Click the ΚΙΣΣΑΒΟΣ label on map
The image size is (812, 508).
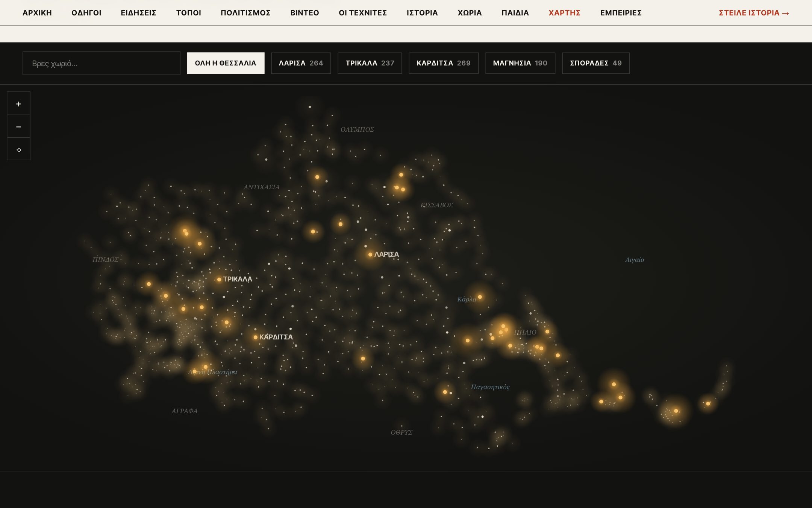coord(436,205)
